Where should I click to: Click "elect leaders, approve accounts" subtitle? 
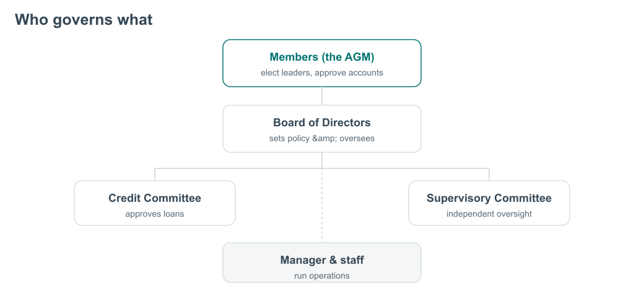[x=322, y=73]
